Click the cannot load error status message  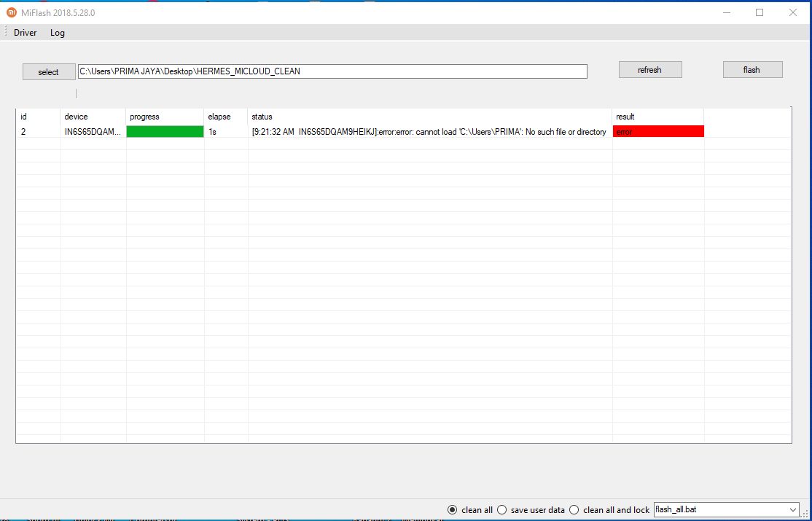[x=429, y=132]
